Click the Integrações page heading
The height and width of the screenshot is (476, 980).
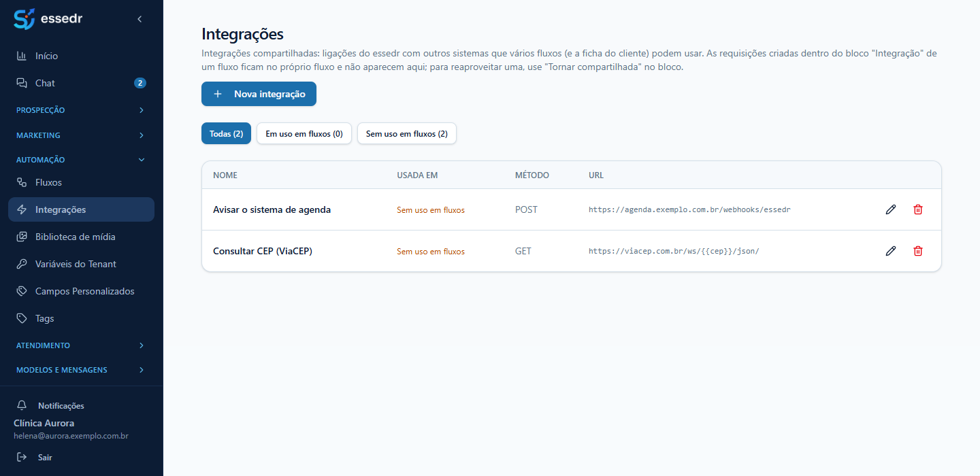(242, 34)
